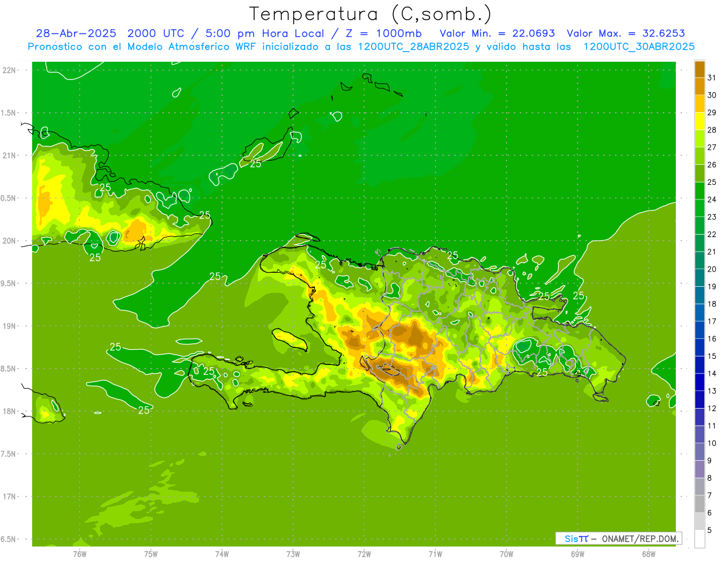This screenshot has width=728, height=562.
Task: Click the white swatch below 5 on scale
Action: (x=700, y=538)
